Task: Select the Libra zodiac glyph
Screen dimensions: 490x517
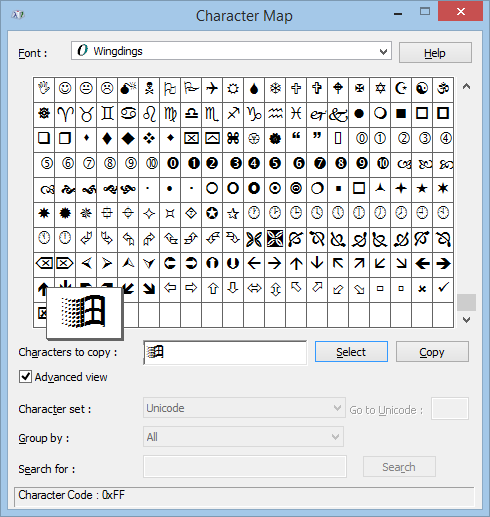Action: coord(191,114)
